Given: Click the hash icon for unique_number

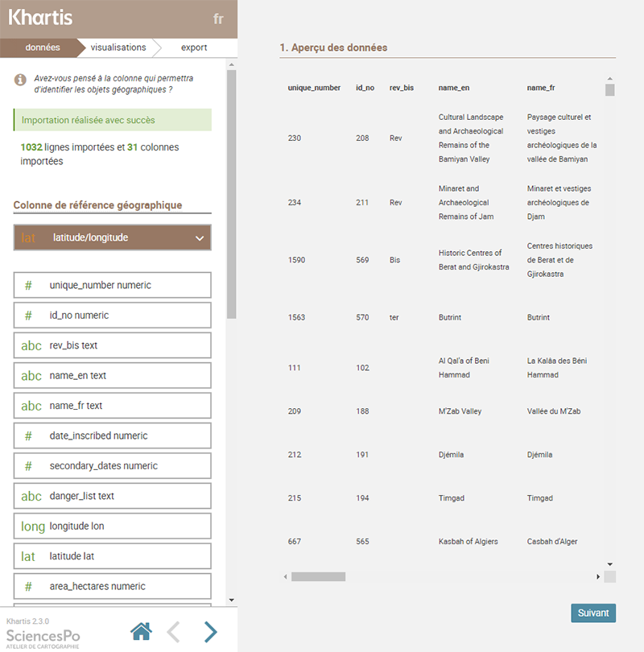Looking at the screenshot, I should click(28, 285).
